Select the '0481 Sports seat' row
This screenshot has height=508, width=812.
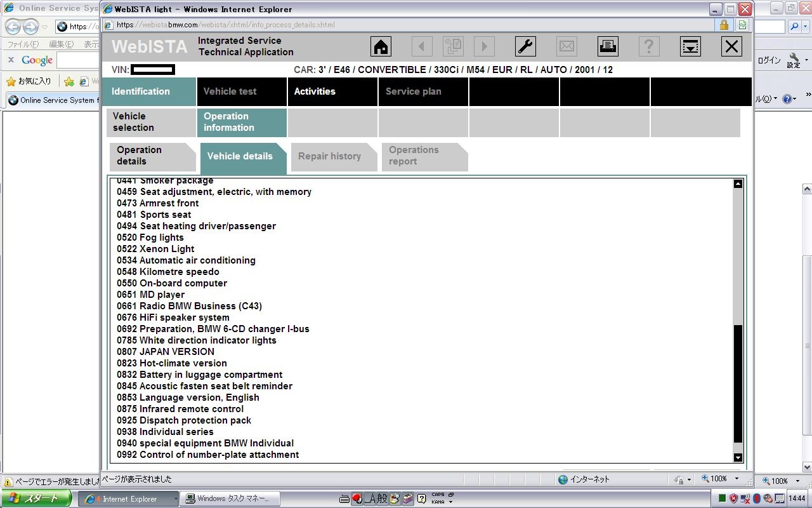[154, 215]
